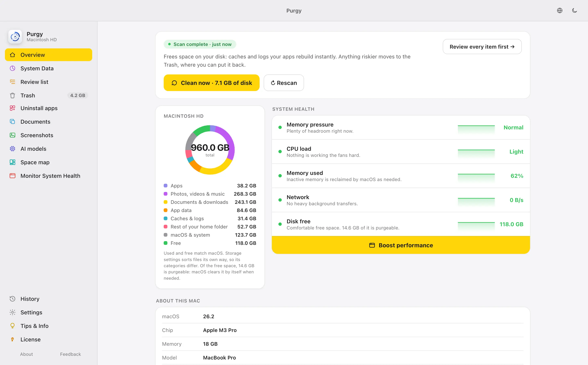Click the 4.2 GB Trash size badge
This screenshot has width=588, height=365.
point(78,95)
